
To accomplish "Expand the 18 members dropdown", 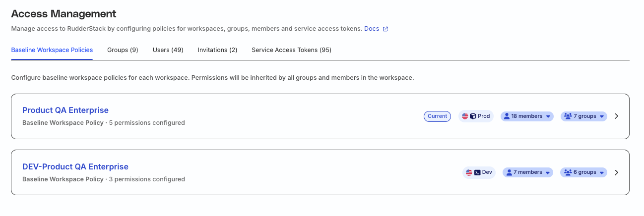I will coord(527,116).
